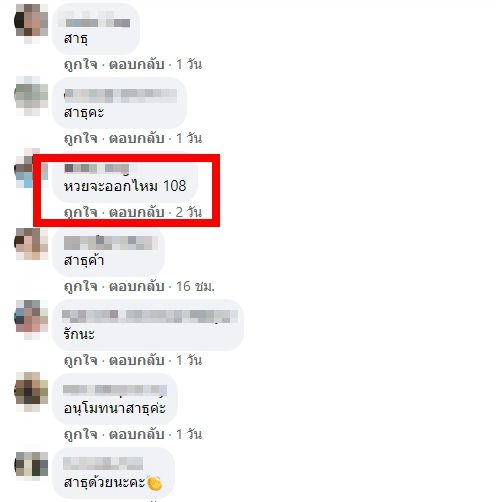The width and height of the screenshot is (496, 502).
Task: Reply to the สาธุคะ comment
Action: click(x=137, y=138)
